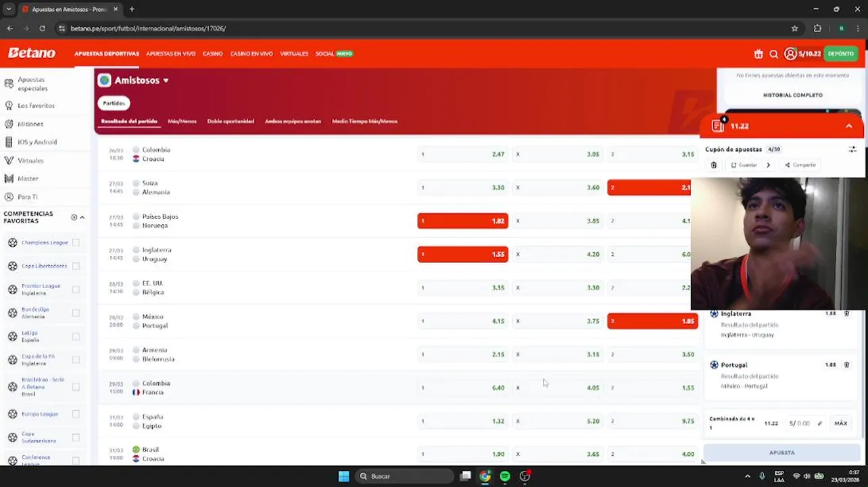The height and width of the screenshot is (487, 868).
Task: Open Apuestas en vivo menu
Action: click(x=170, y=53)
